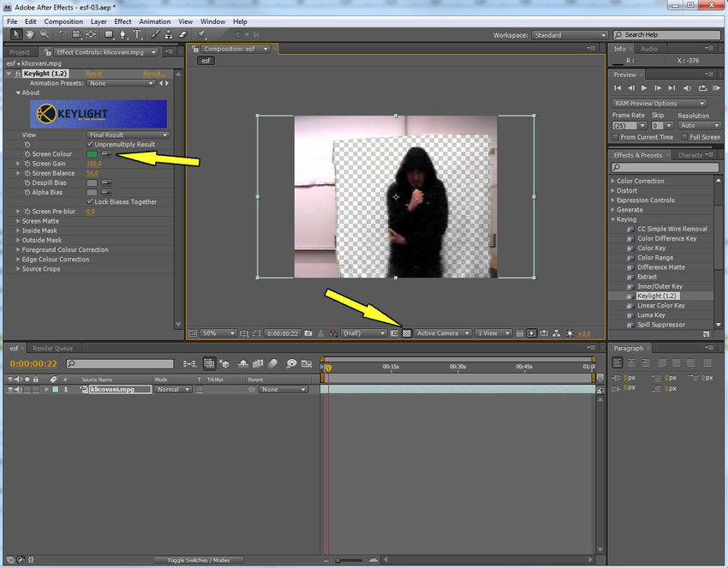This screenshot has height=568, width=728.
Task: Click the Despill Bias eyedropper
Action: click(107, 182)
